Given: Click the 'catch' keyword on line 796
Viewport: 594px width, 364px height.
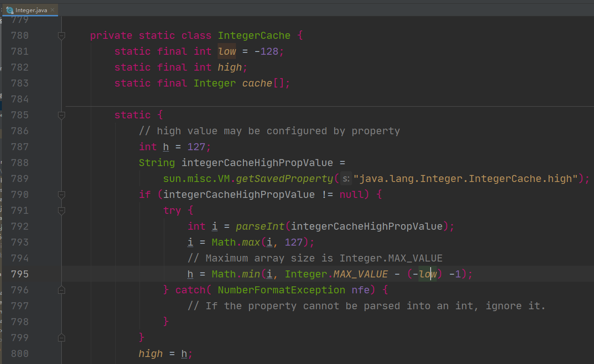Looking at the screenshot, I should pyautogui.click(x=190, y=290).
